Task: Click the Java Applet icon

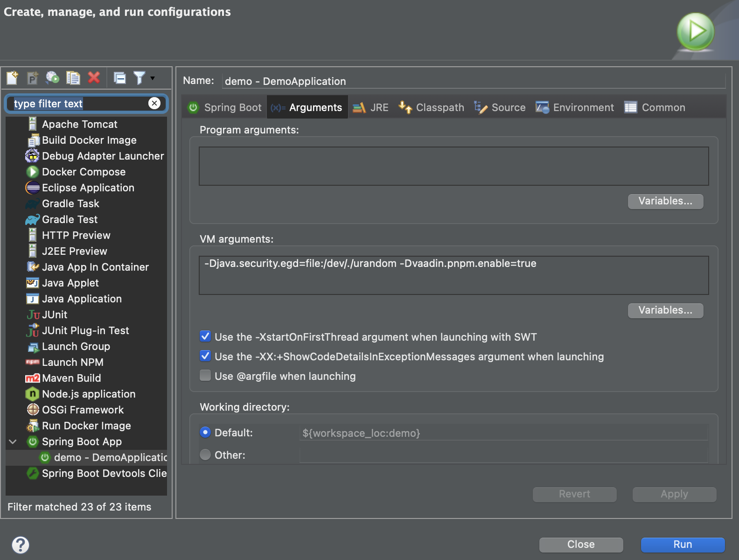Action: (33, 283)
